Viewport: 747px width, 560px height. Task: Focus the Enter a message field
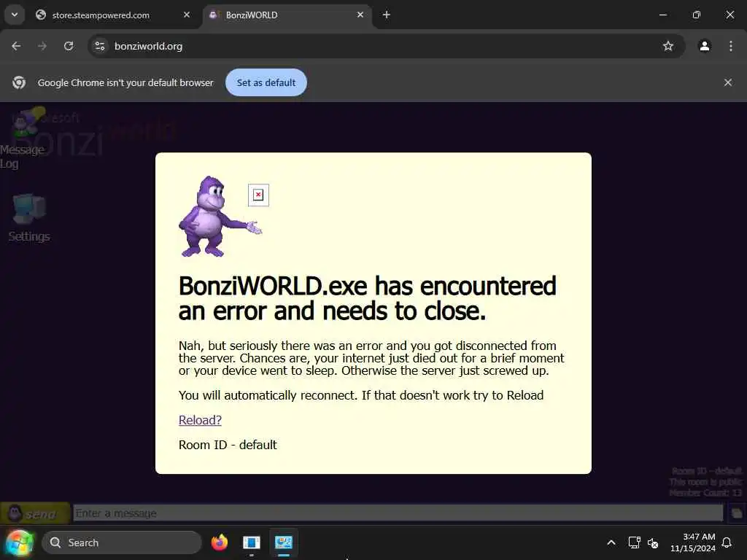pos(398,513)
